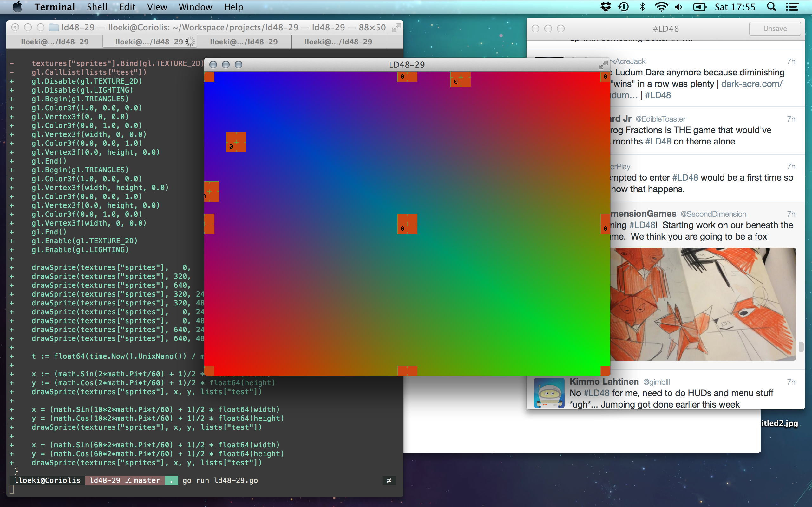Click the Dropbox menu bar icon
The image size is (812, 507).
pos(606,7)
